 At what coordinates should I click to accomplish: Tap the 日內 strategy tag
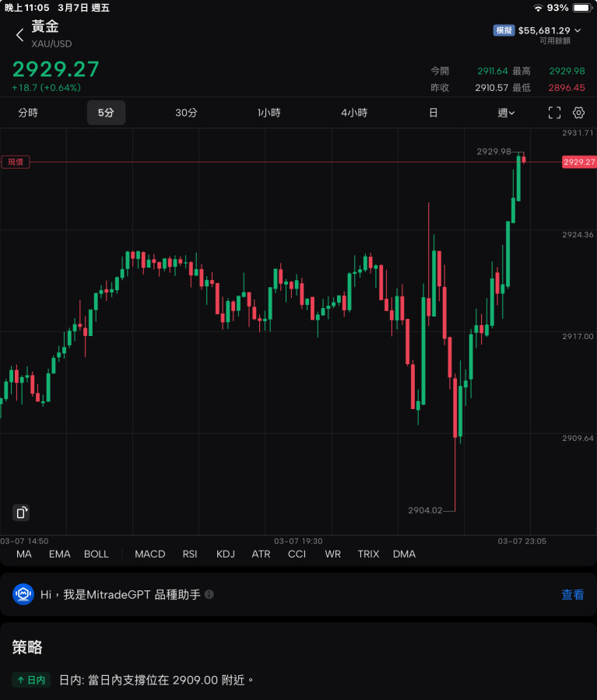pos(30,680)
